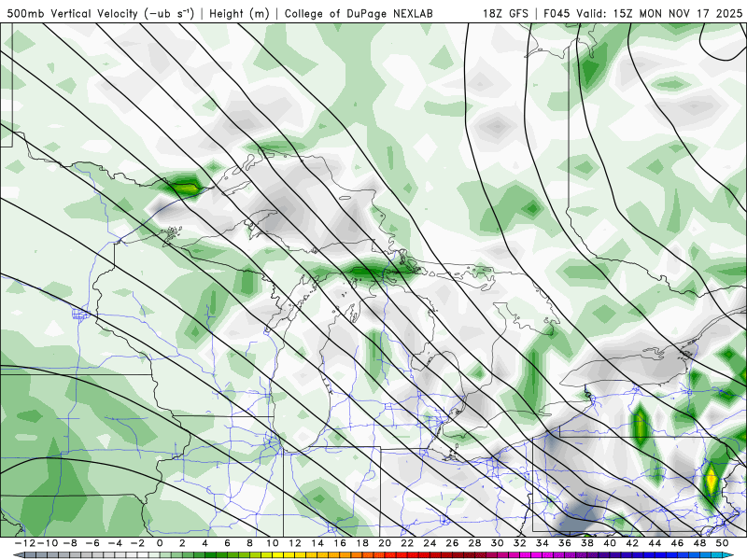Click the '40' color scale label
The width and height of the screenshot is (747, 560).
coord(610,543)
